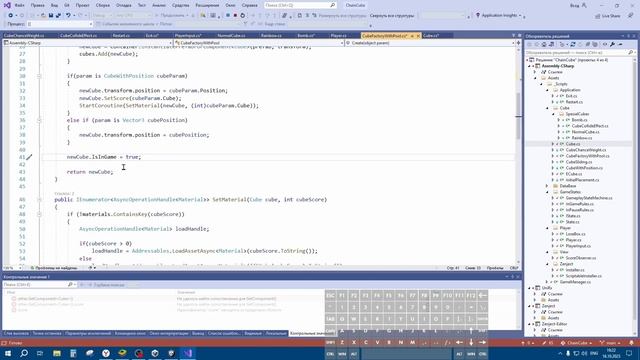This screenshot has height=360, width=640.
Task: Collapse the SpecialCubes folder
Action: [x=553, y=114]
